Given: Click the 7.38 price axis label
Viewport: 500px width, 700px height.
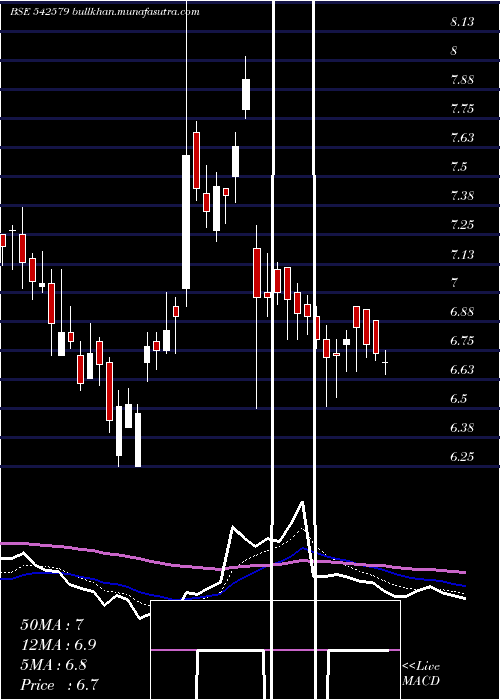Looking at the screenshot, I should tap(462, 196).
